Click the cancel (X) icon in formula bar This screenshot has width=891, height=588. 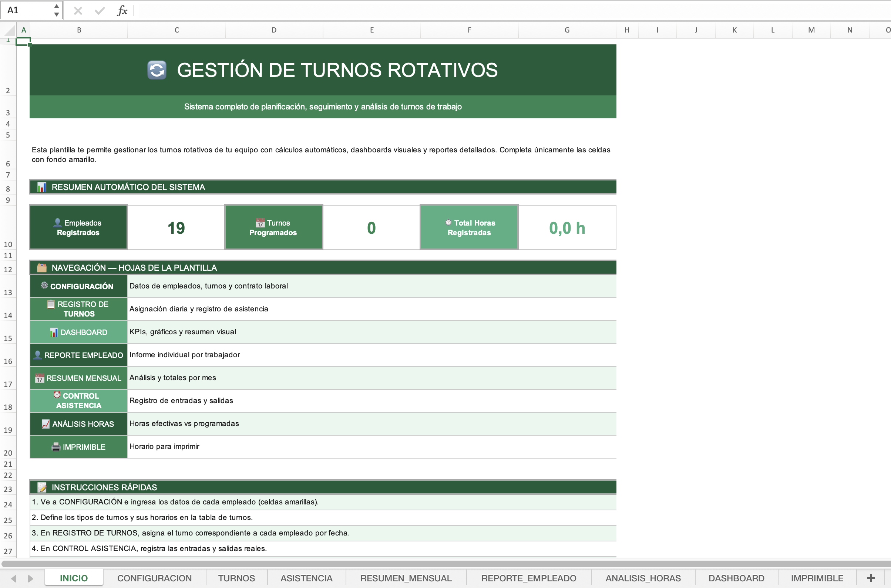tap(78, 10)
